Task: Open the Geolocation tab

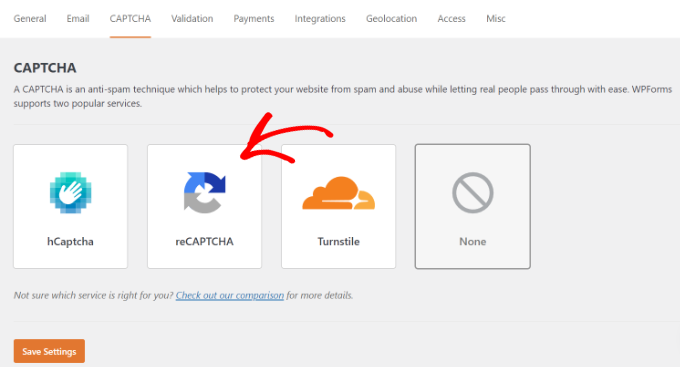Action: click(392, 19)
